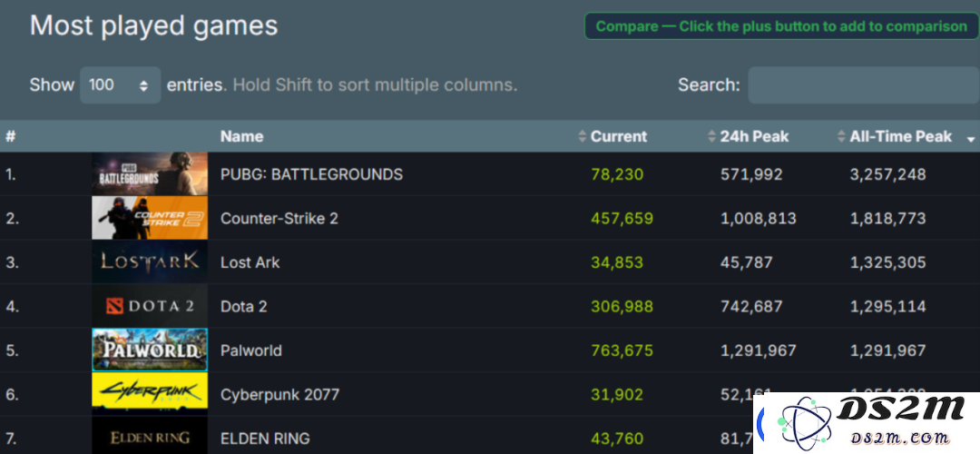The width and height of the screenshot is (980, 454).
Task: Select Cyberpunk 2077 current value 31,902
Action: tap(617, 395)
